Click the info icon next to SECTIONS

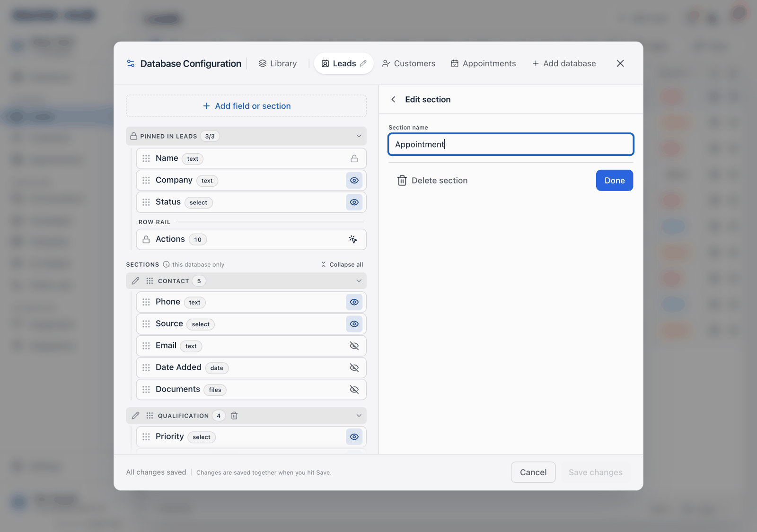166,264
